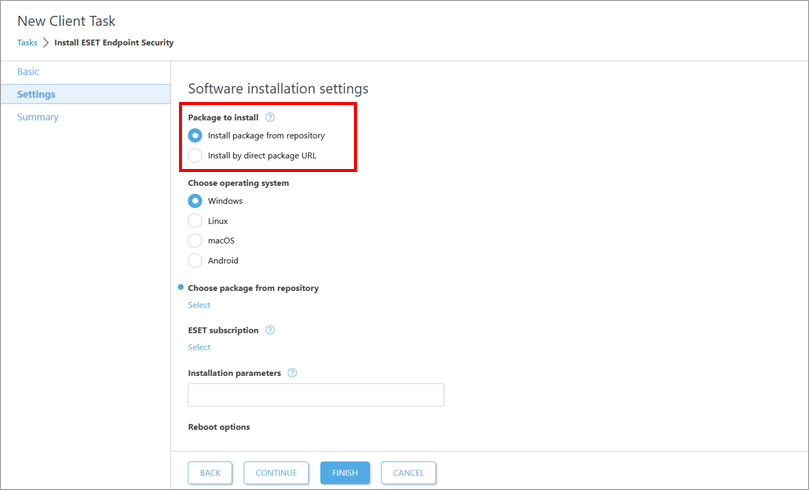This screenshot has height=490, width=809.
Task: Select Install package from repository option
Action: pos(196,135)
